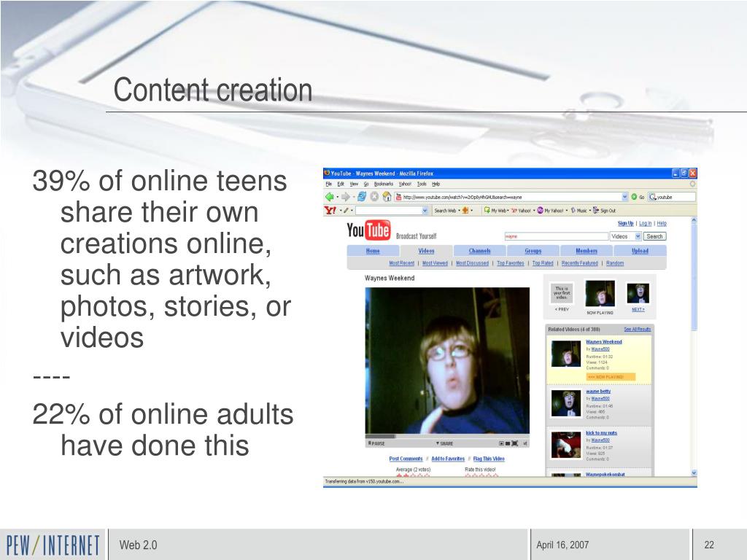Click the YouTube search field containing wayne
This screenshot has width=747, height=560.
[556, 236]
